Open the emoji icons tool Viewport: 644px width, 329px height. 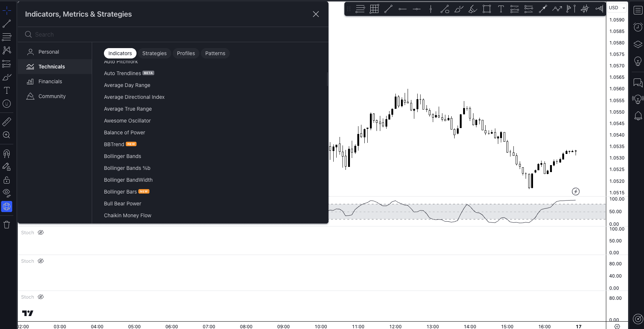point(7,104)
